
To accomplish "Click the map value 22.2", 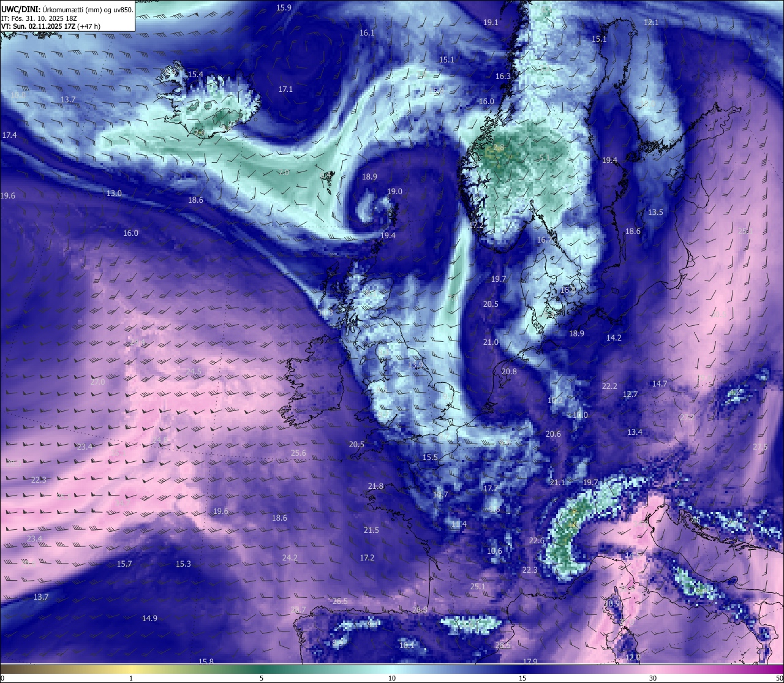I will coord(609,387).
